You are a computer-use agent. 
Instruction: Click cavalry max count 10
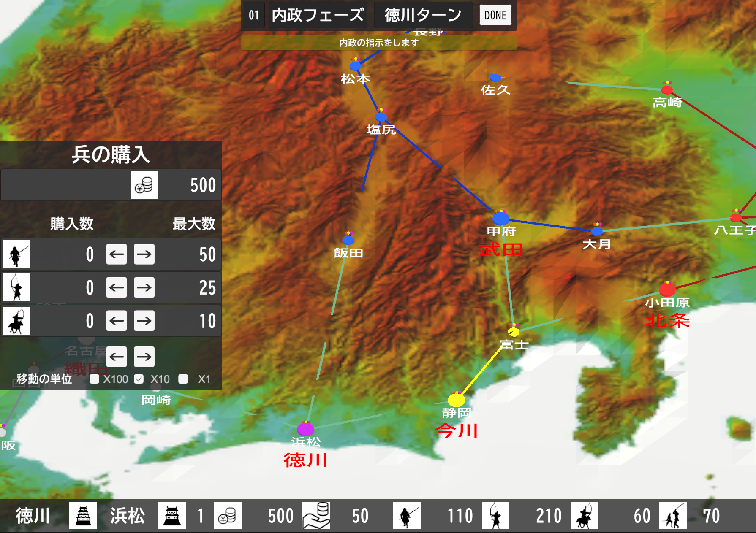click(207, 321)
